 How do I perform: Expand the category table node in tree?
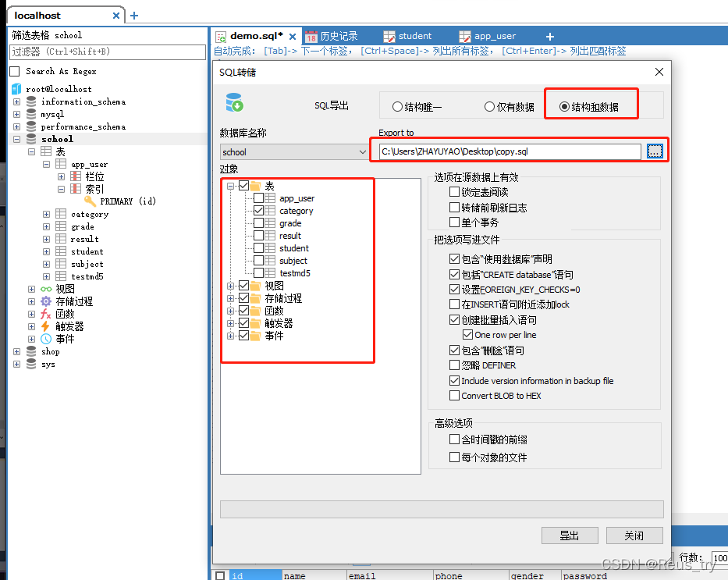pos(47,214)
